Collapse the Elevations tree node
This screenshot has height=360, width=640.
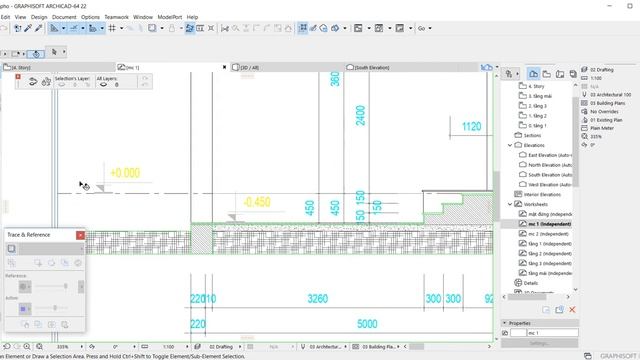pyautogui.click(x=510, y=145)
